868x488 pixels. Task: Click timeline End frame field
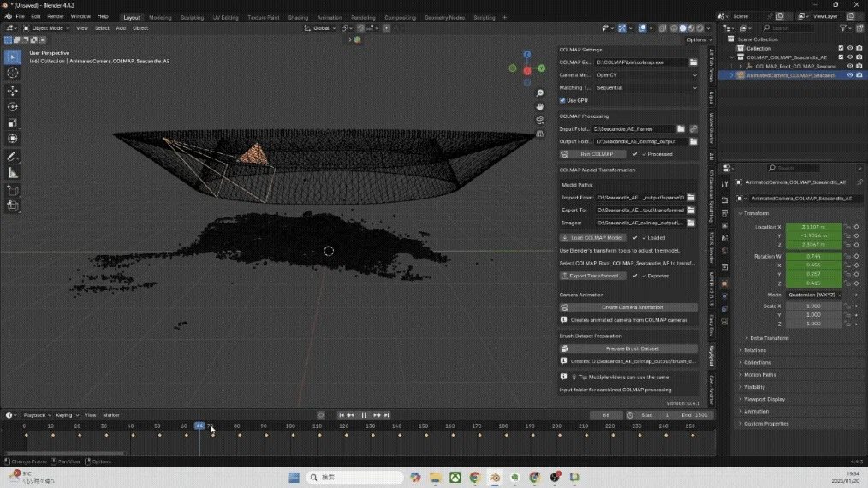695,415
